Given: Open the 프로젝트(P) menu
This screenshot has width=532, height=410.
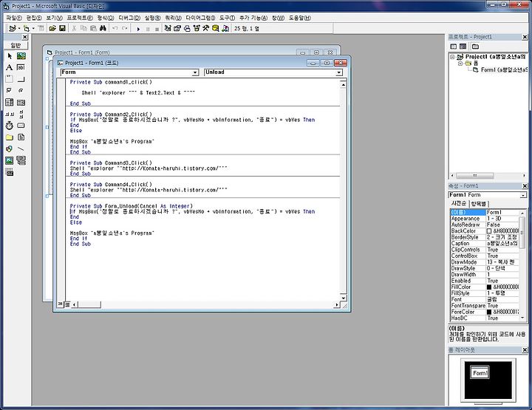Looking at the screenshot, I should pyautogui.click(x=80, y=18).
